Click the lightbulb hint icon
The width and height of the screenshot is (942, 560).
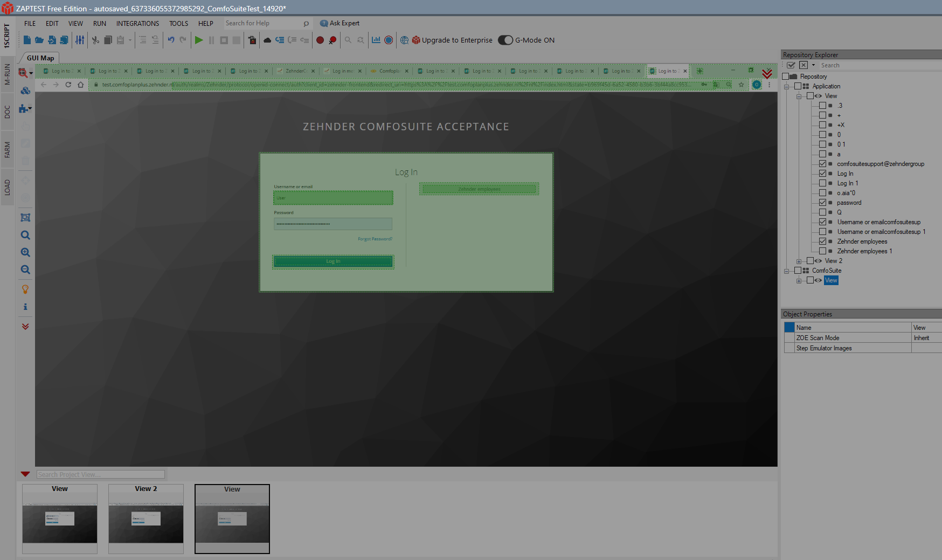tap(25, 289)
